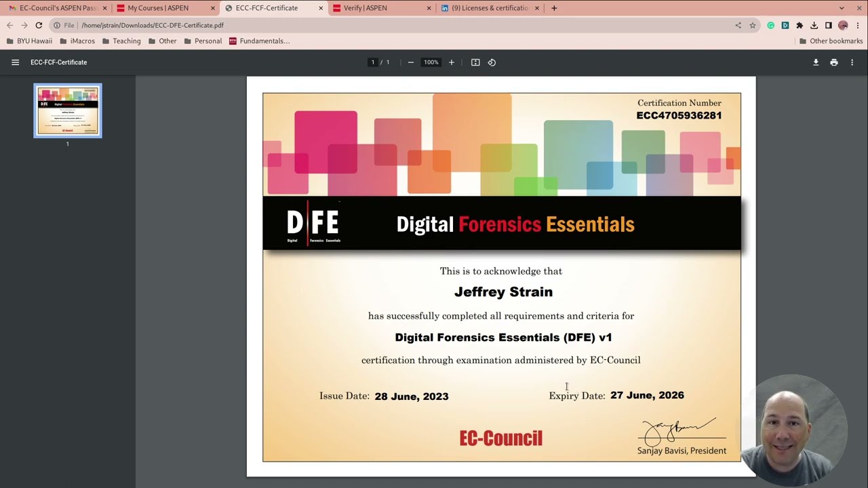Print the PDF certificate

point(834,62)
